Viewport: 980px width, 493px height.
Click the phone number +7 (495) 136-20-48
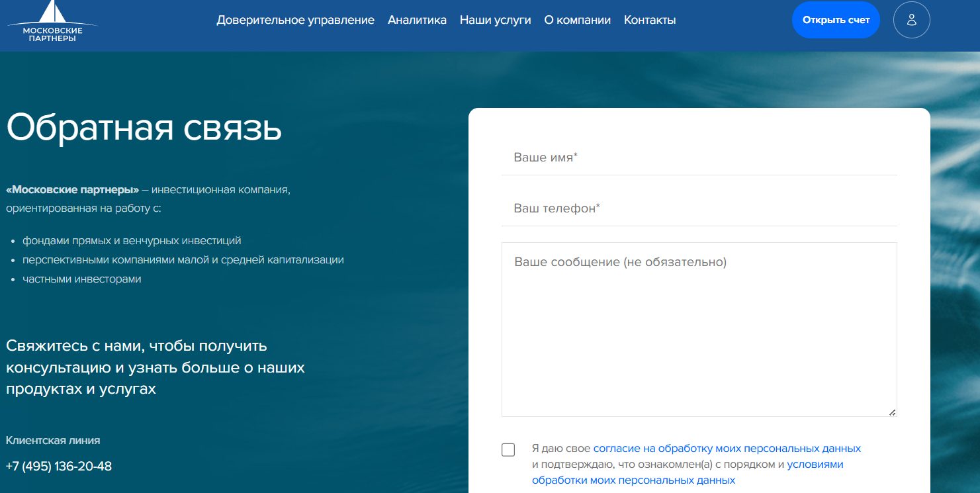59,467
